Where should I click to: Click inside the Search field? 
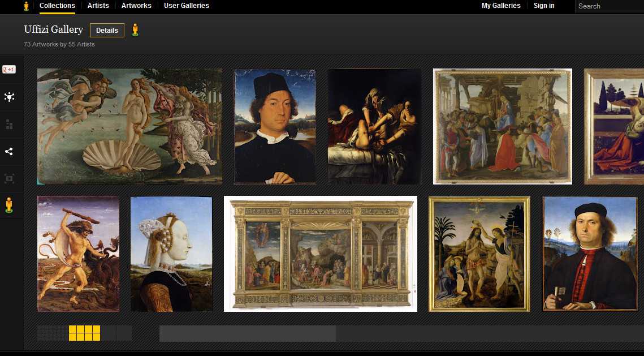tap(610, 6)
